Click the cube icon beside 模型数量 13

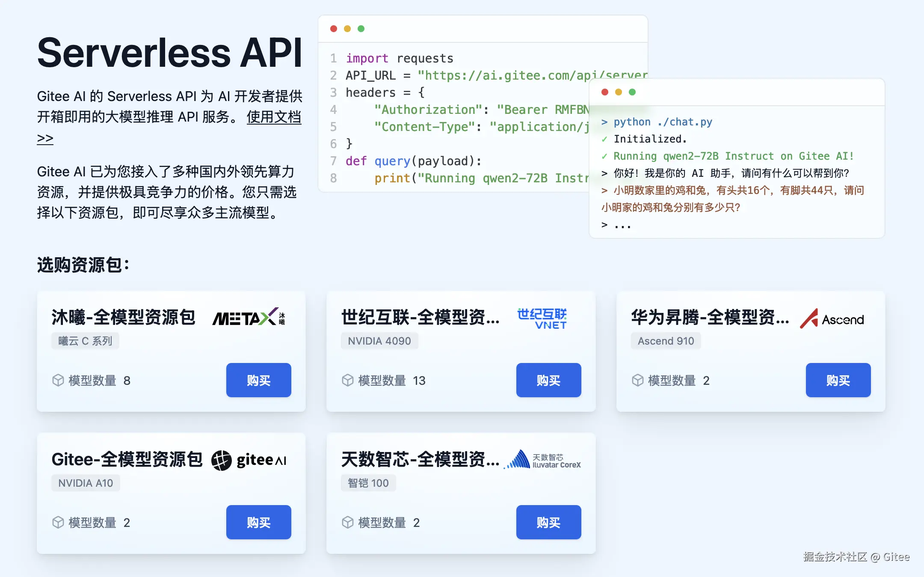(348, 380)
